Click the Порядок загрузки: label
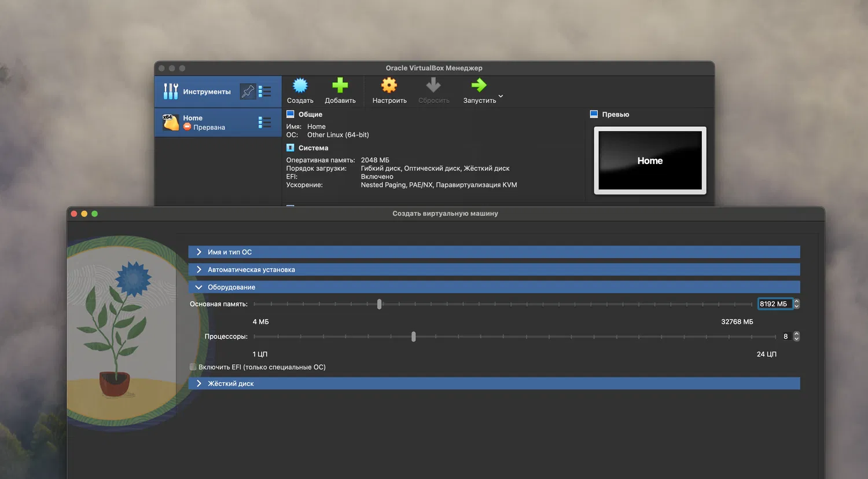This screenshot has width=868, height=479. point(317,169)
